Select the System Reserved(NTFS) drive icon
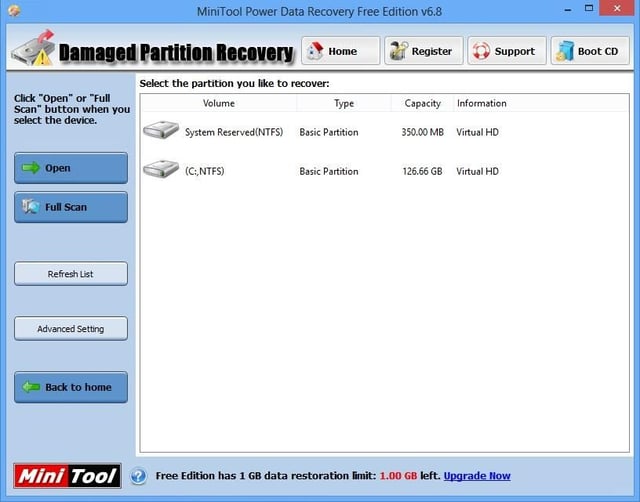The height and width of the screenshot is (502, 640). (x=161, y=130)
